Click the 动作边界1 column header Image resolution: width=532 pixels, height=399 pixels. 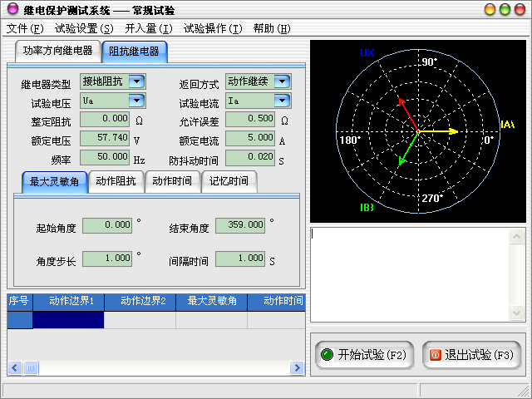coord(68,302)
